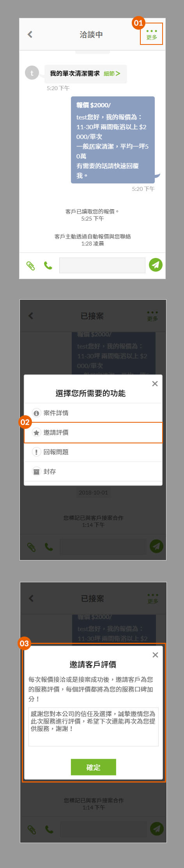Click the blue 報價 $2000 message bubble
This screenshot has height=868, width=184.
coord(113,140)
